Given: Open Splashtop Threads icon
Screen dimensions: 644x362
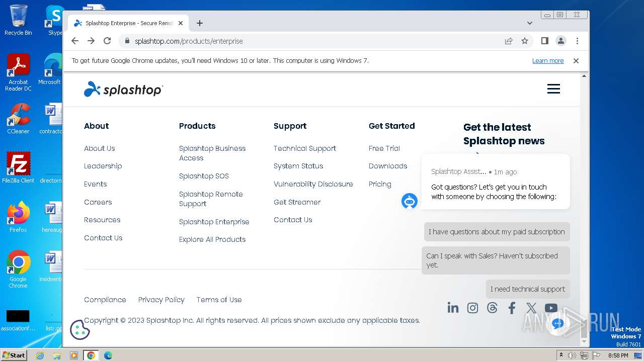Looking at the screenshot, I should (x=492, y=308).
